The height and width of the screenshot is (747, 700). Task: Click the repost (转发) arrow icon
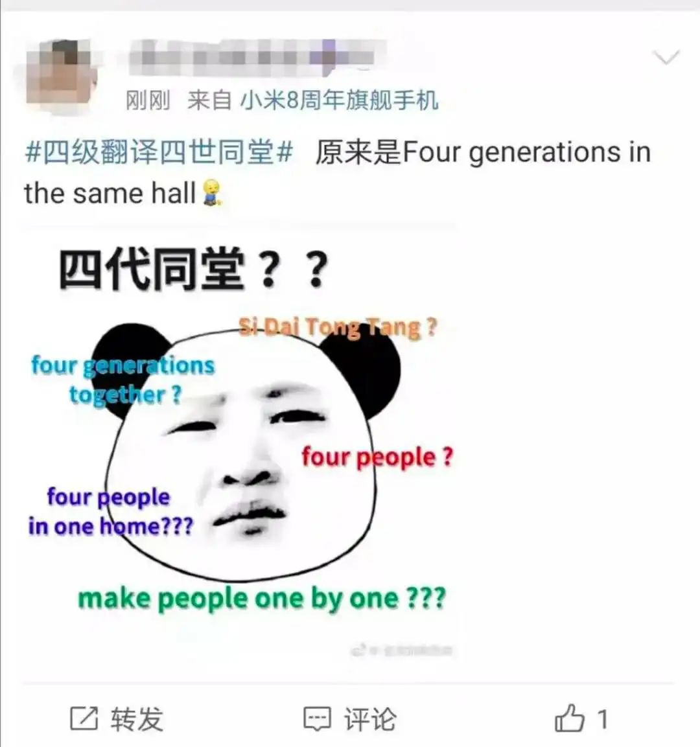84,718
